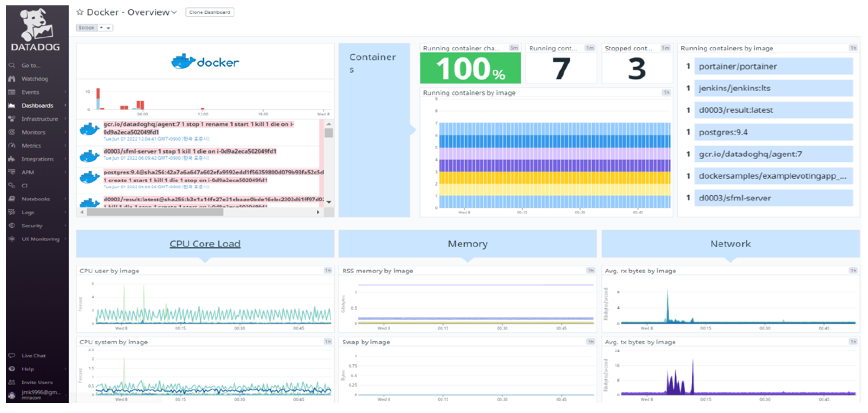Click the Clone Dashboard button
868x413 pixels.
coord(209,12)
